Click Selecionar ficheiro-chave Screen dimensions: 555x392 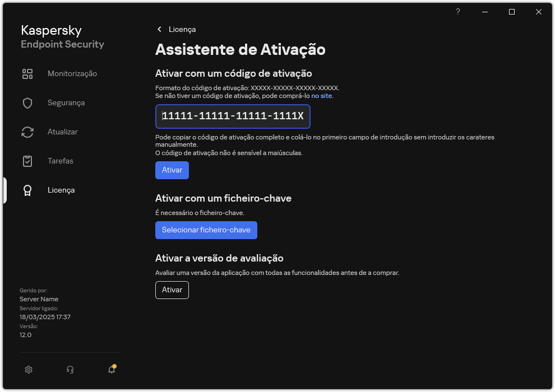[x=206, y=230]
